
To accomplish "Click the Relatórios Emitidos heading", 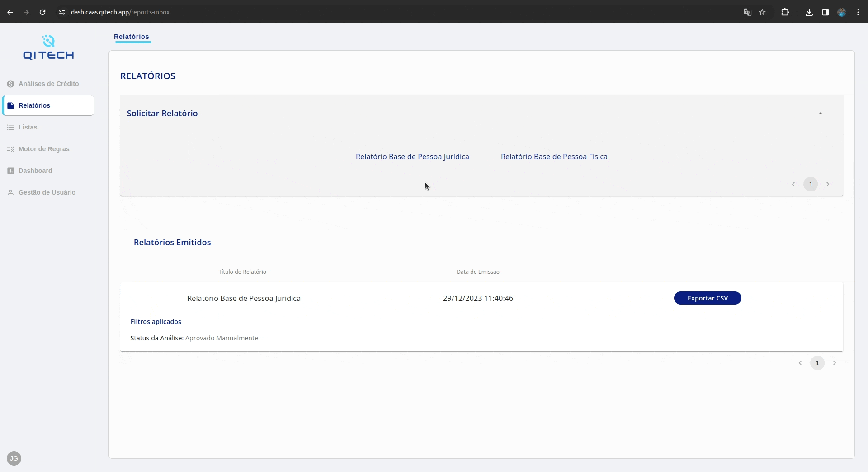I will (x=172, y=243).
